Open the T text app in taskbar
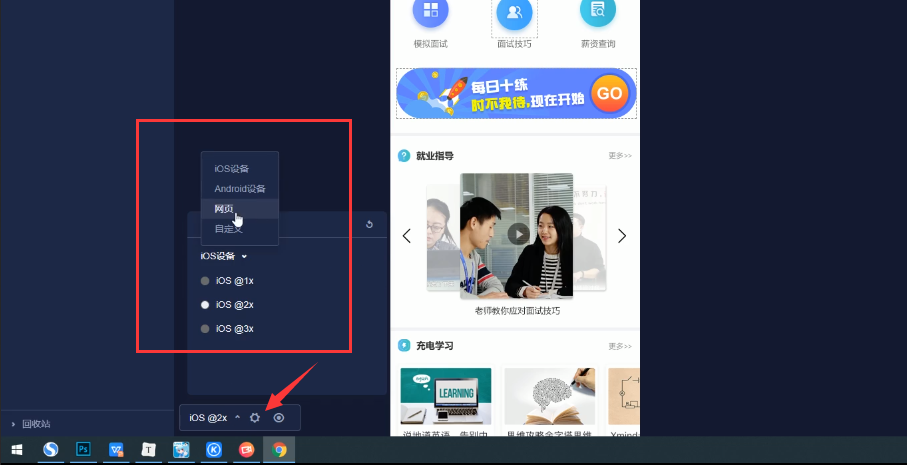 149,449
